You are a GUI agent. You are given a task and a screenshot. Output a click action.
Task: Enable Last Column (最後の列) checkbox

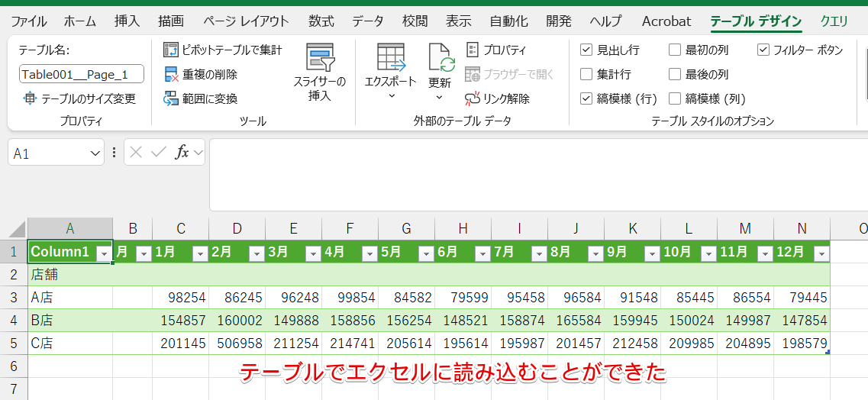click(675, 74)
